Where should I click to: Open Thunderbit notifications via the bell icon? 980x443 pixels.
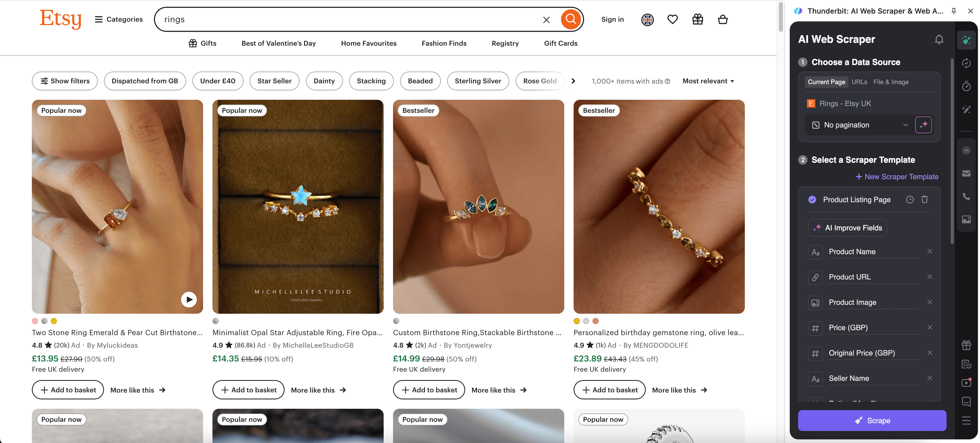coord(939,39)
